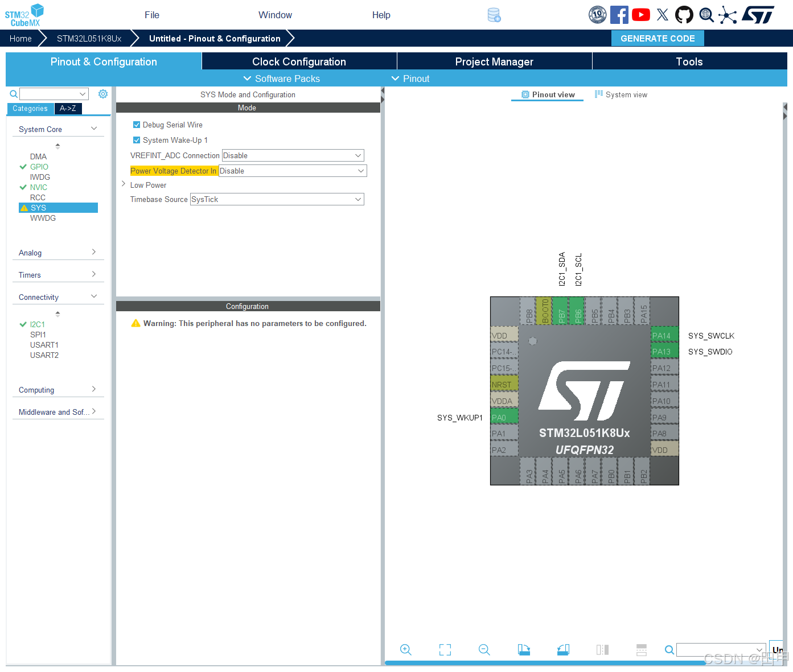Select the PA13 SYS_SWDIO pin
The image size is (793, 672).
[664, 352]
